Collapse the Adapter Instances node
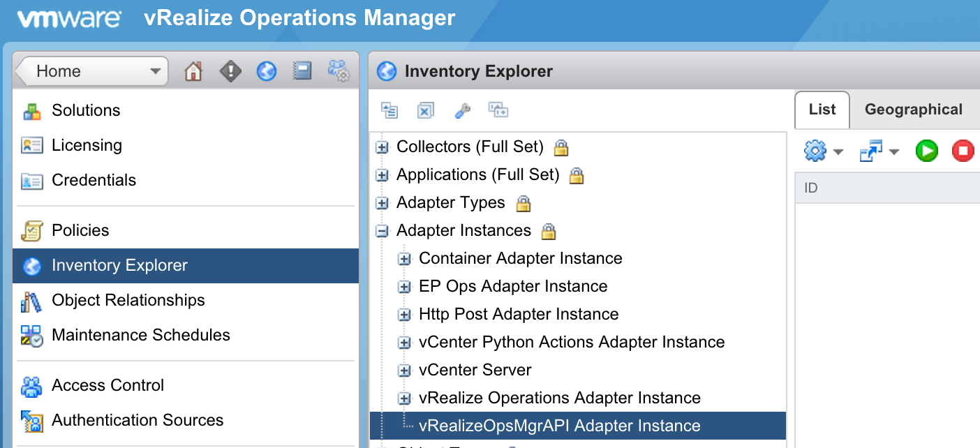The width and height of the screenshot is (980, 448). point(382,231)
